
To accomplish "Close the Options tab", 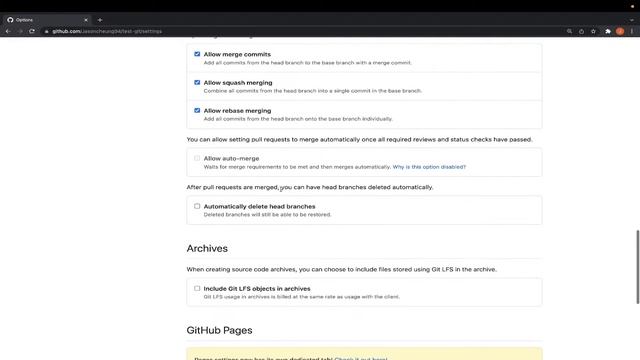I will click(86, 20).
